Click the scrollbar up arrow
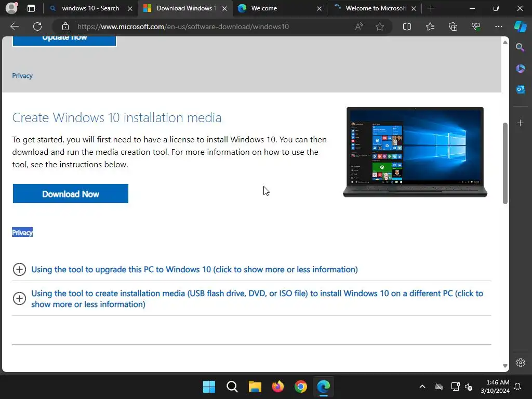This screenshot has height=399, width=532. [505, 43]
